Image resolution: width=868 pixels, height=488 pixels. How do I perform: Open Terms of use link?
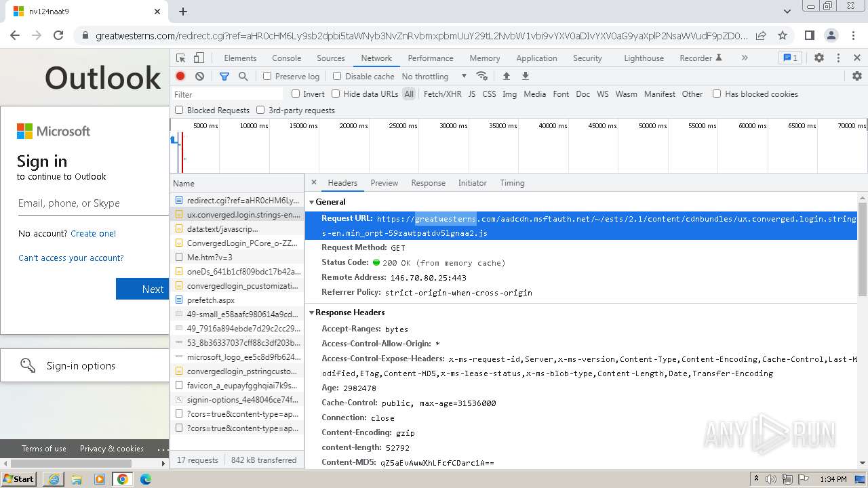(x=44, y=449)
